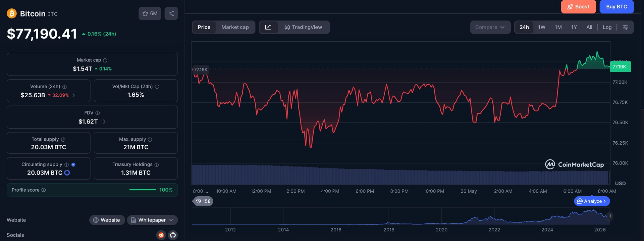
Task: Open Market cap info icon
Action: pos(105,60)
